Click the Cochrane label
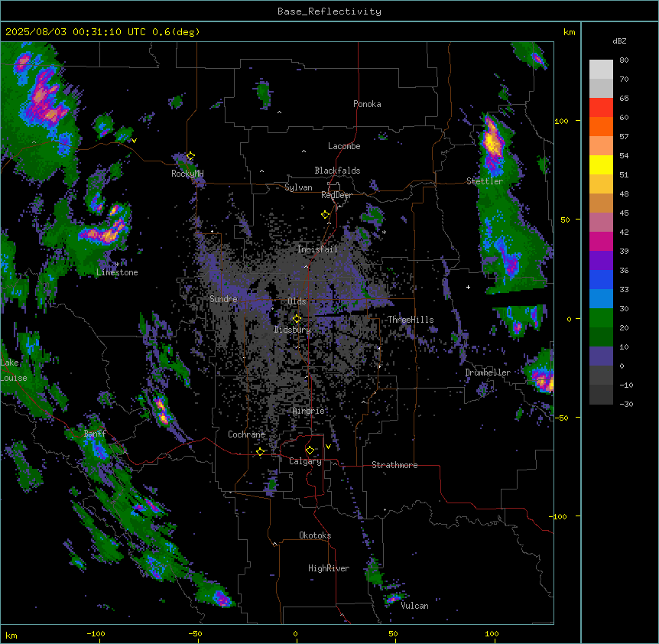659x644 pixels. [246, 434]
